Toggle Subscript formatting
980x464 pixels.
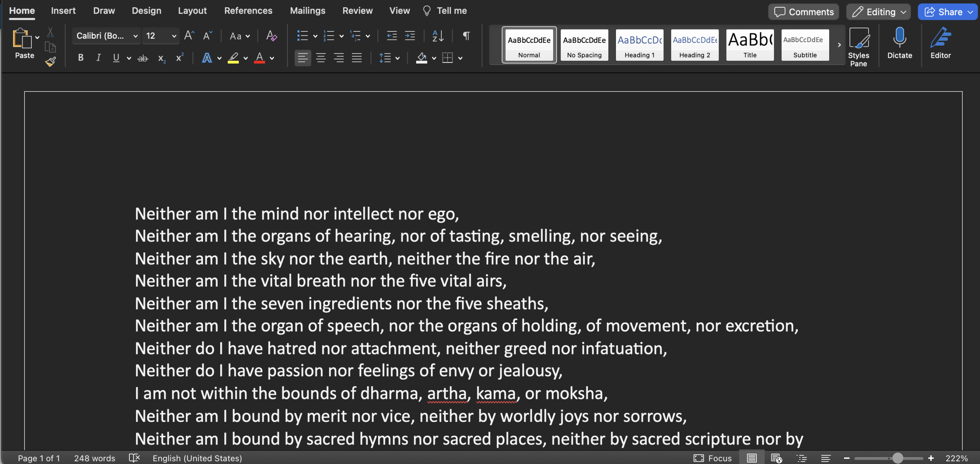point(162,58)
